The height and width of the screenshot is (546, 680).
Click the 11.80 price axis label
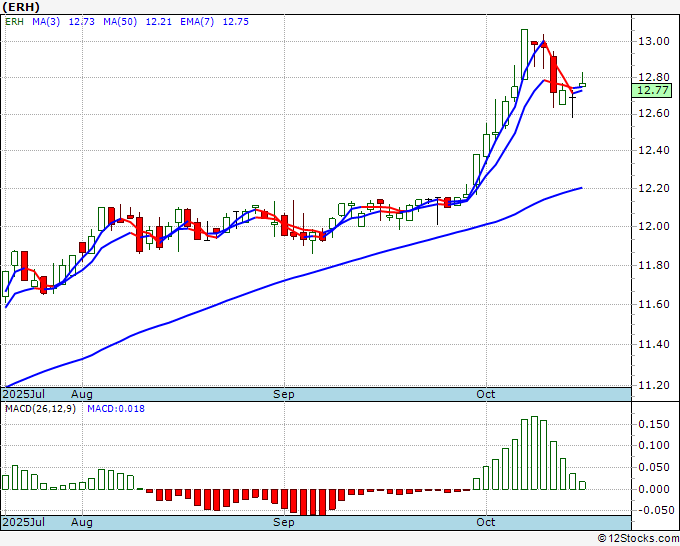(x=654, y=265)
